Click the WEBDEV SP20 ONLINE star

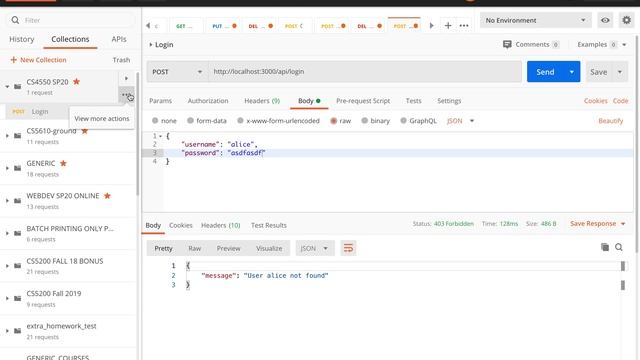[x=107, y=196]
